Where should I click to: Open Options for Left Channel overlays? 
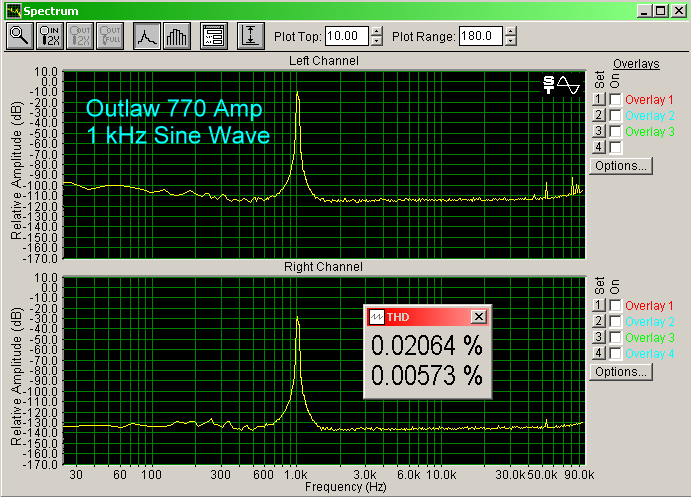620,166
